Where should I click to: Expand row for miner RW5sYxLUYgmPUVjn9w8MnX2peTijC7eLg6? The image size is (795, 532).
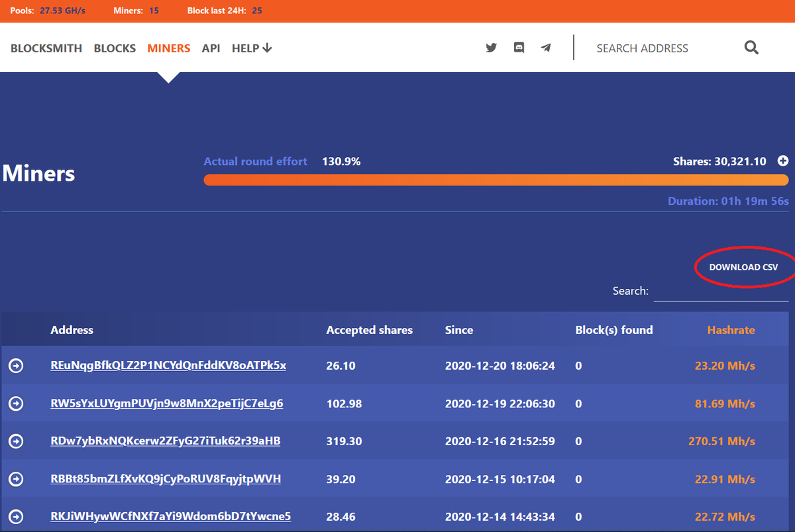point(16,403)
